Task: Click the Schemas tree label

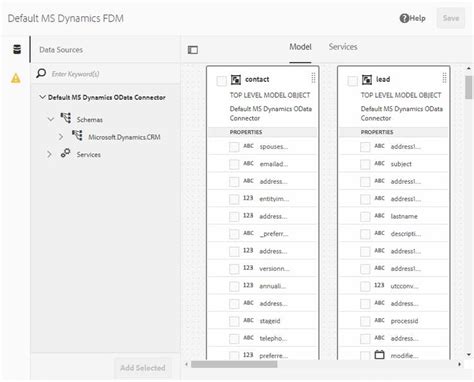Action: [x=90, y=120]
